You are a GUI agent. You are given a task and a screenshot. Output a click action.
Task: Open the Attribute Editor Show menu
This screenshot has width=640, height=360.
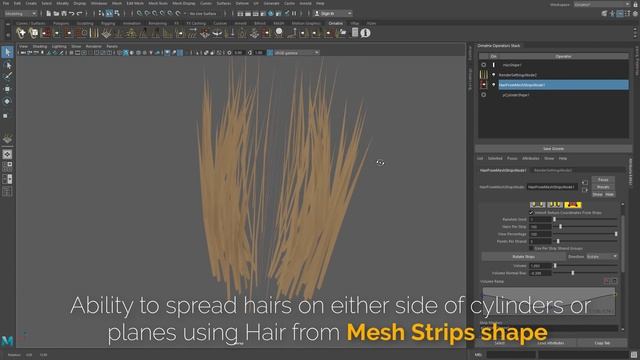point(549,158)
